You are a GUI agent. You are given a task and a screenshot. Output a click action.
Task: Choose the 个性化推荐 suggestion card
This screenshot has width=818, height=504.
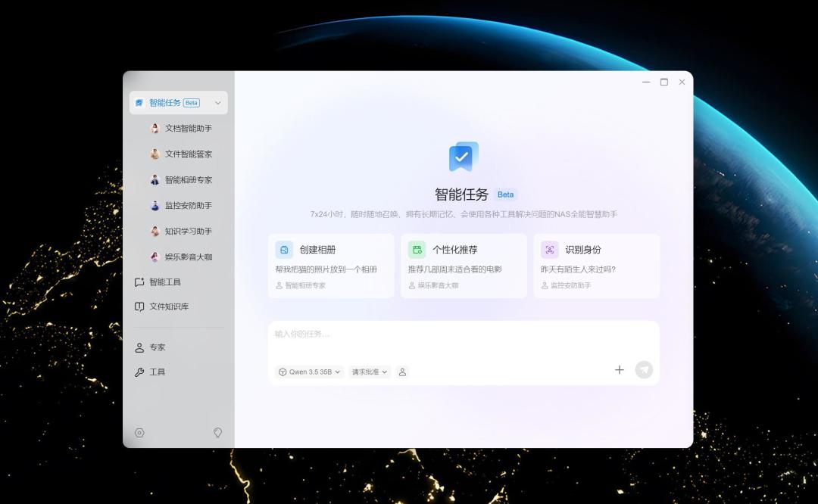point(464,266)
